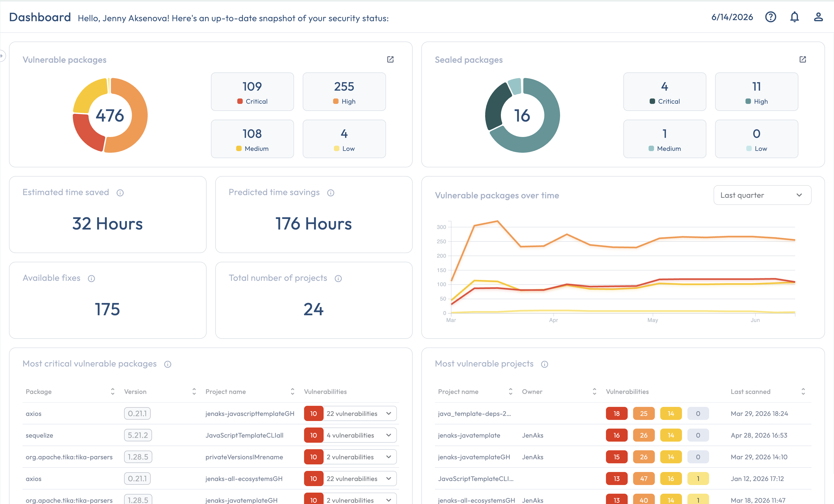Select the 11 High sealed packages card
Viewport: 834px width, 504px height.
click(x=756, y=92)
